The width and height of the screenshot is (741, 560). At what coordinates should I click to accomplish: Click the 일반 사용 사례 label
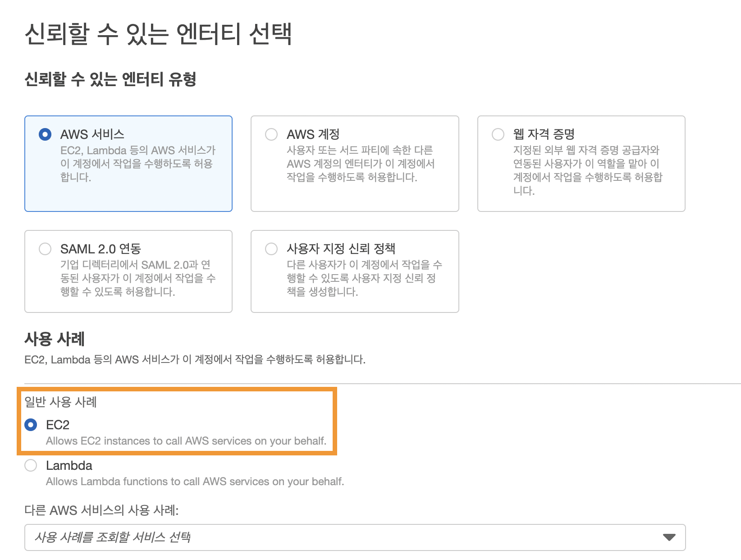[x=61, y=402]
